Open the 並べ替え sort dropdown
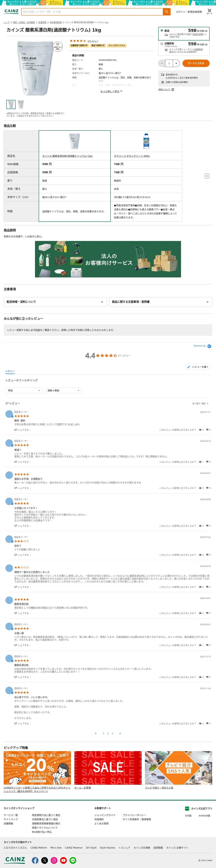 coord(201,403)
